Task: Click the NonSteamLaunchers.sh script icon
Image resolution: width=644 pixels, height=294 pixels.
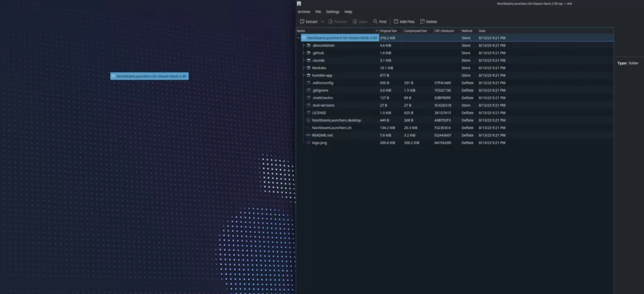Action: point(308,127)
